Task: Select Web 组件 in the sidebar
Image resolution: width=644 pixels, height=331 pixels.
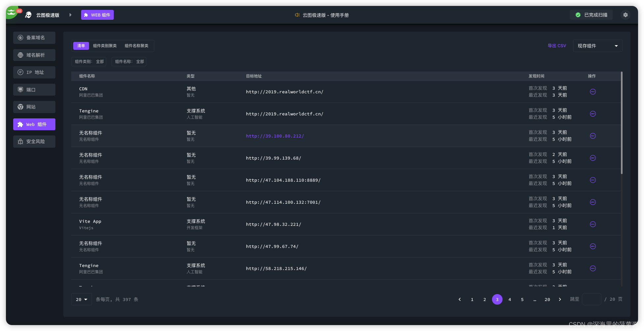Action: [34, 124]
